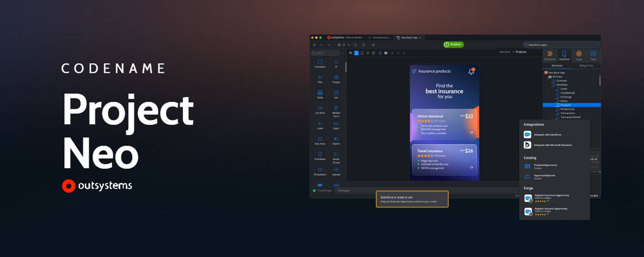644x257 pixels.
Task: Select the Mobile Form widget
Action: 336,111
